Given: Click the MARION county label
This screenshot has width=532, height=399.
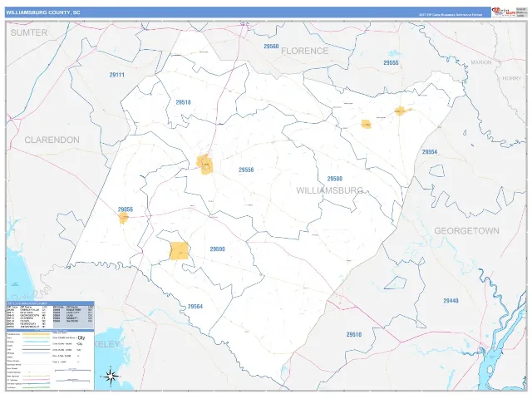Looking at the screenshot, I should click(x=481, y=62).
